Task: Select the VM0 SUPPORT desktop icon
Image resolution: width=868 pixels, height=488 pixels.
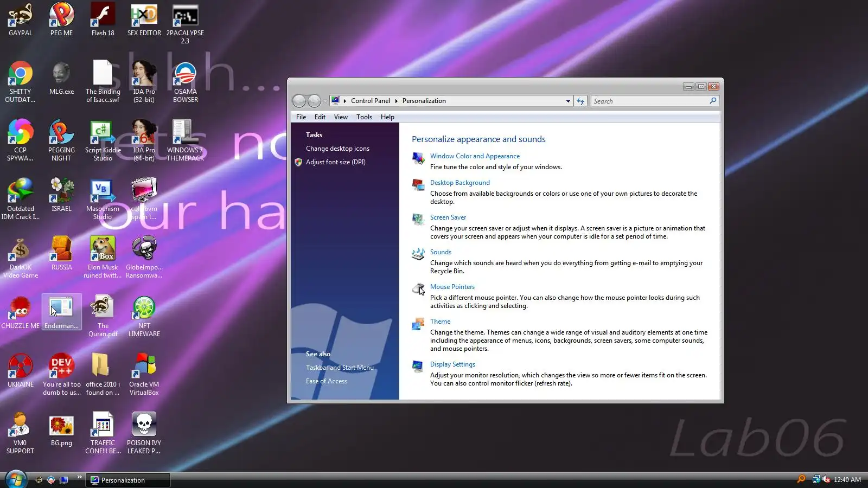Action: [x=20, y=433]
